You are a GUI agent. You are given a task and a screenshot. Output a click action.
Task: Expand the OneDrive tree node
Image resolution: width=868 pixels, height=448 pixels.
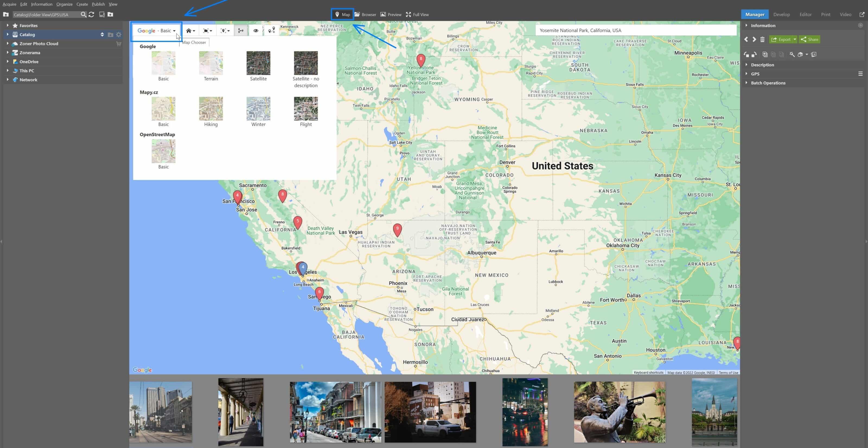coord(7,62)
